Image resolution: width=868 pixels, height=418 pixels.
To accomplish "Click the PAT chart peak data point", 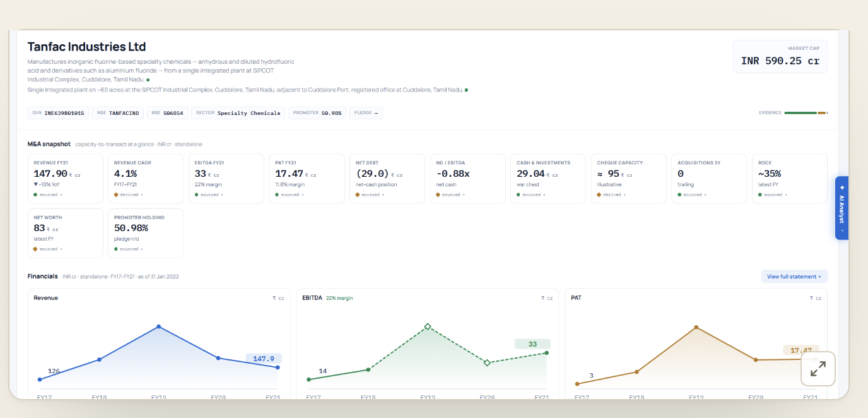I will click(x=696, y=327).
